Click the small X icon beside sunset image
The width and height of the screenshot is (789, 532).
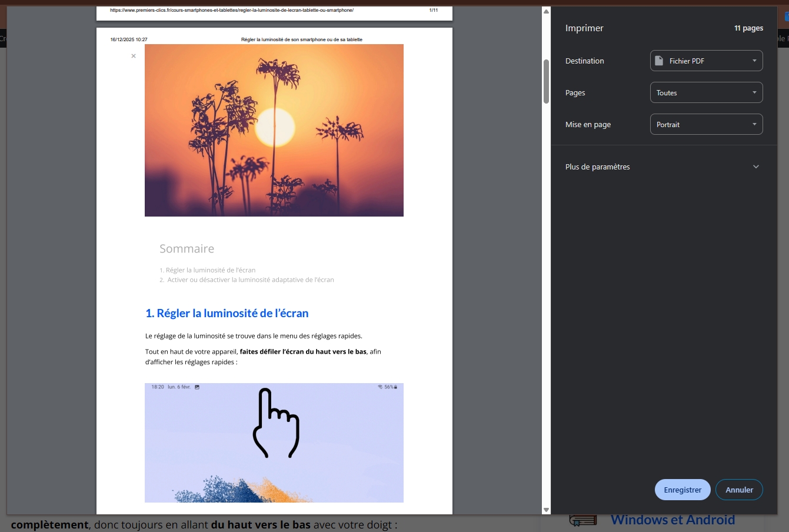point(134,56)
